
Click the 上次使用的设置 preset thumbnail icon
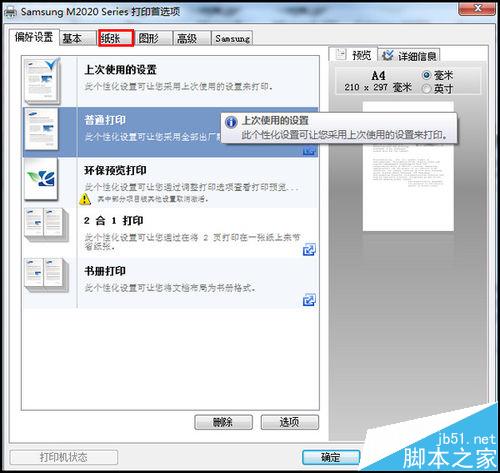pyautogui.click(x=42, y=81)
